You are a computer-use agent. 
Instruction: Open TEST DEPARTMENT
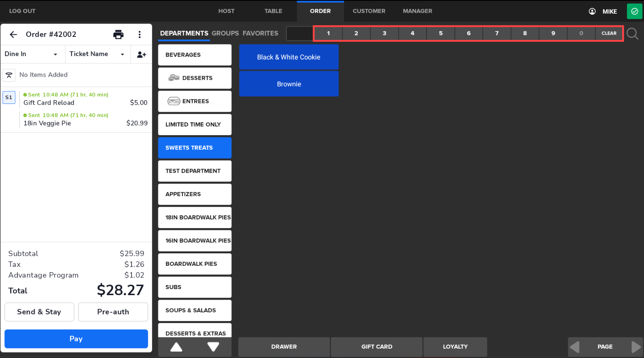[x=195, y=171]
